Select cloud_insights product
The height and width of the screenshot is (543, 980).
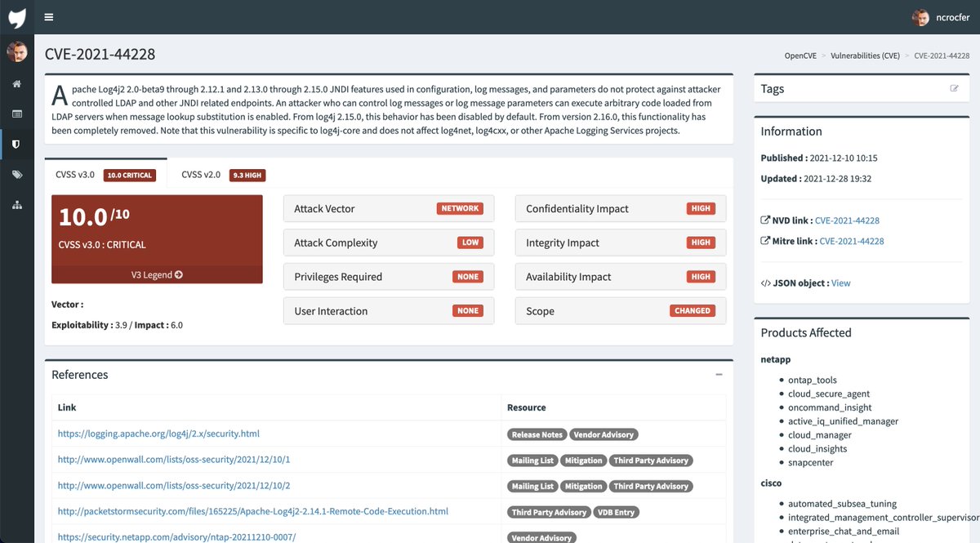point(817,449)
